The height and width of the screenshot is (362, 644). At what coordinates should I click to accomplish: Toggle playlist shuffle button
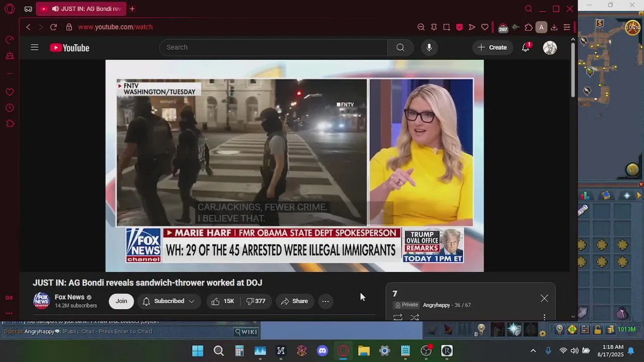click(x=415, y=317)
